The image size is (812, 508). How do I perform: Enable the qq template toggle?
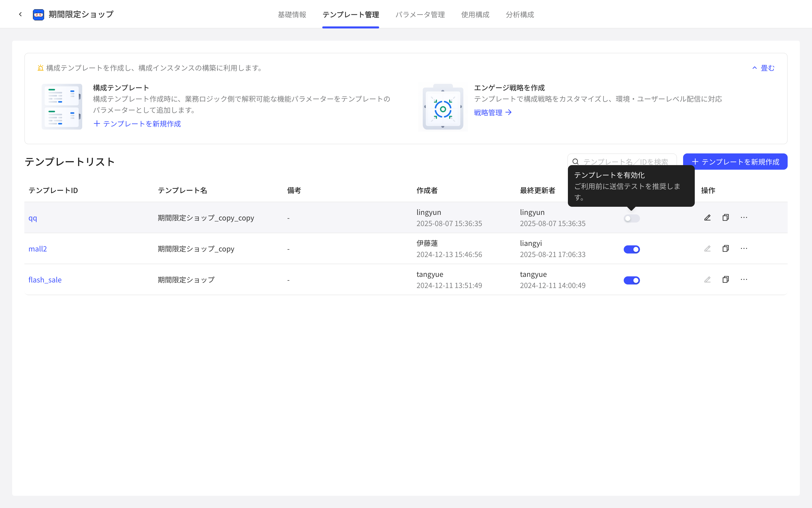coord(632,218)
